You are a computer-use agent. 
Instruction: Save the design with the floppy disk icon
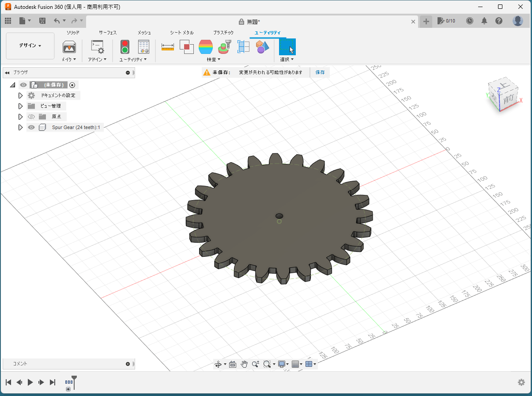pyautogui.click(x=42, y=21)
